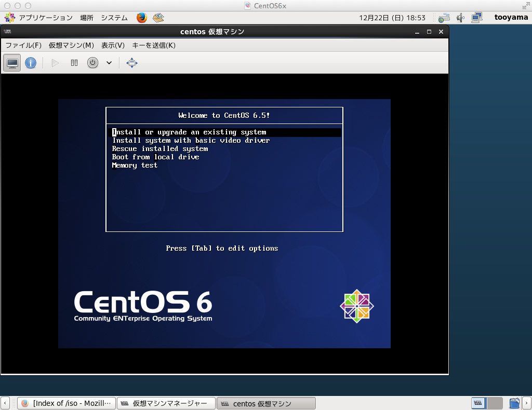Launch Firefox from the top panel
The height and width of the screenshot is (410, 532).
(x=141, y=18)
